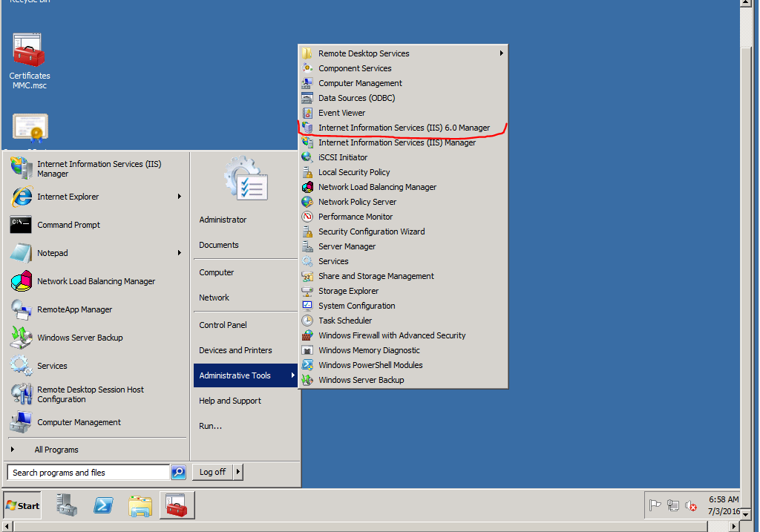Click the Storage Explorer icon
Viewport: 760px width, 532px height.
click(x=307, y=291)
